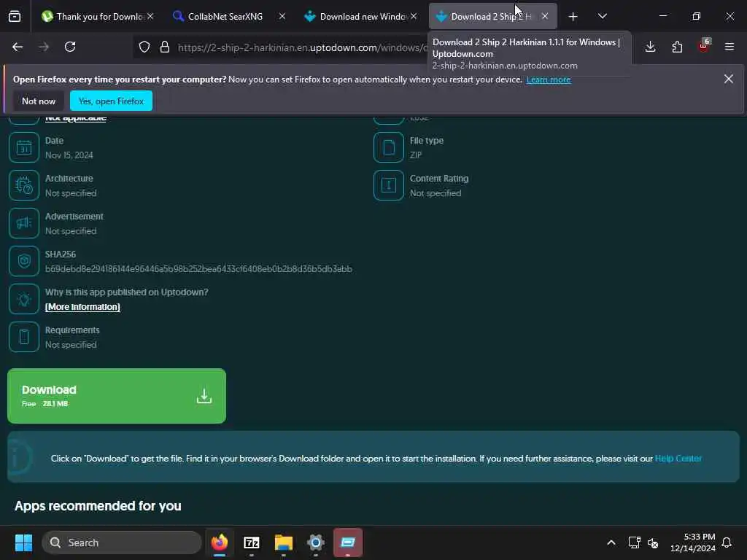This screenshot has width=747, height=560.
Task: Open the Firefox downloads panel
Action: pos(650,47)
